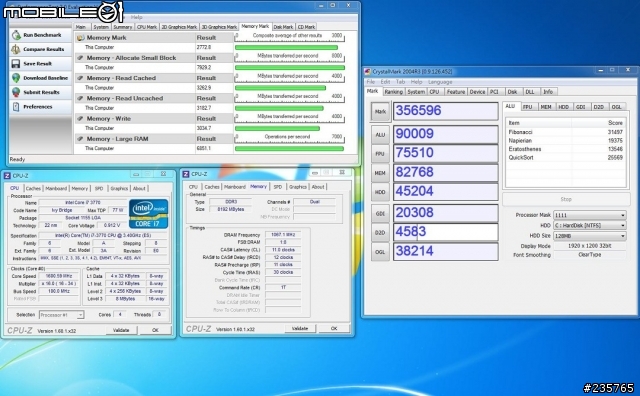Select the Fibonacci row in CrystalMark score list
Image resolution: width=640 pixels, height=396 pixels.
[565, 132]
